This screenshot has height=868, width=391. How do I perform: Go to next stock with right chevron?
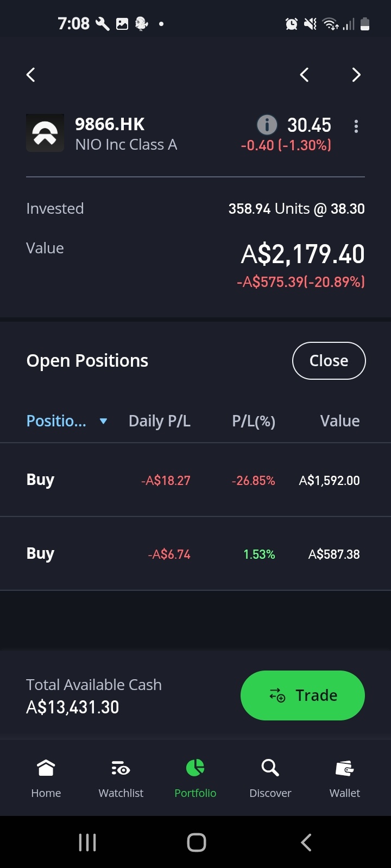coord(356,75)
